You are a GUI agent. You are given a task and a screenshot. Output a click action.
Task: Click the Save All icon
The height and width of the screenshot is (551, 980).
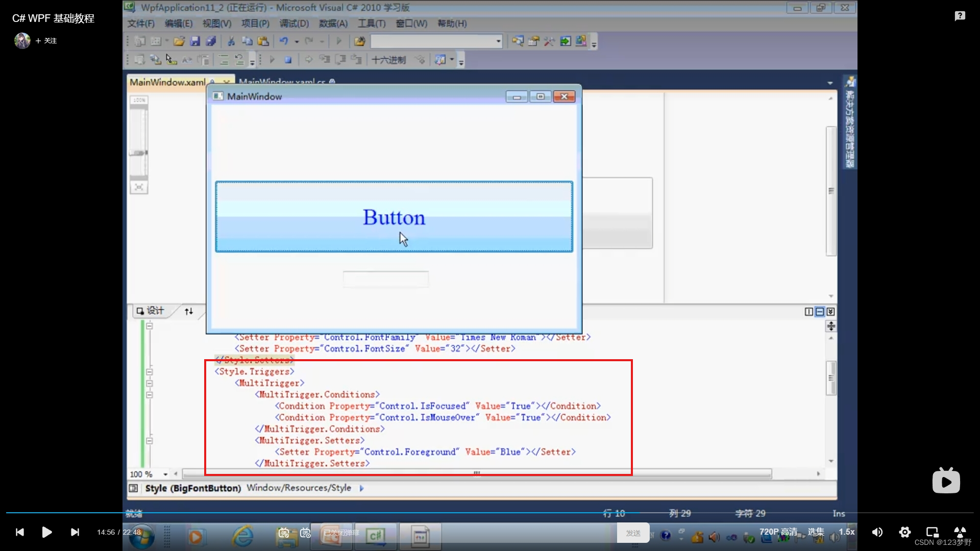tap(211, 41)
